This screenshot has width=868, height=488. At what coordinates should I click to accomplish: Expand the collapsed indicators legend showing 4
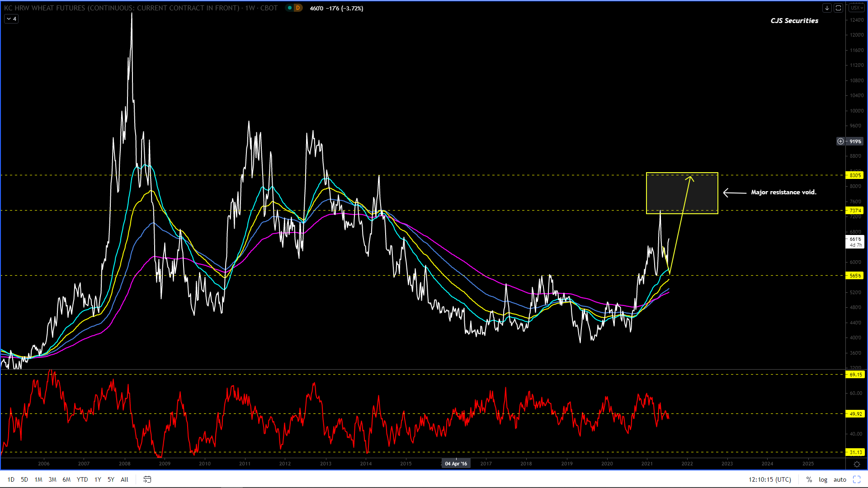tap(11, 19)
